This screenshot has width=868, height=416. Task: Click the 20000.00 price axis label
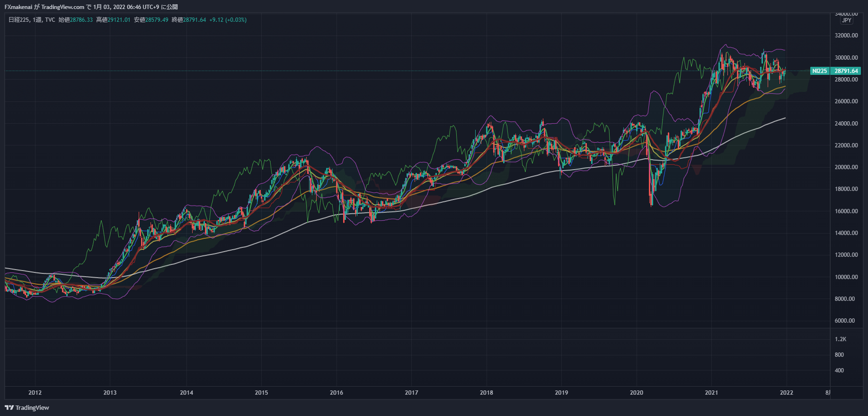click(846, 167)
